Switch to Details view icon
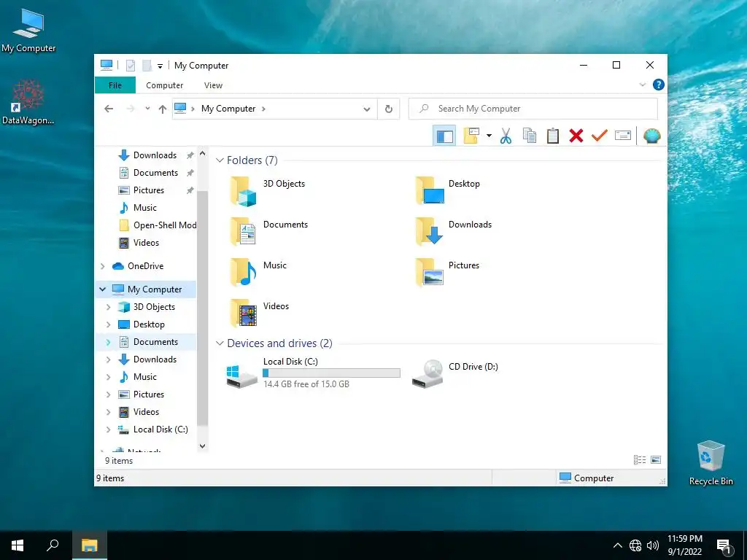 640,460
